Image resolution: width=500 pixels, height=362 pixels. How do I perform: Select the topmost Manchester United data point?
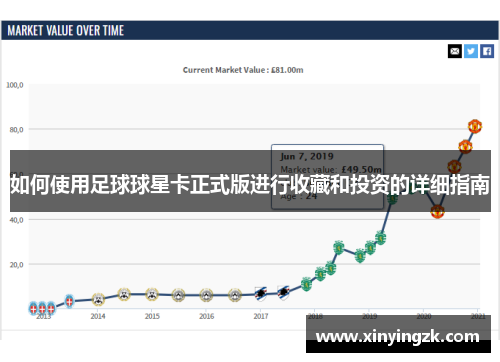coord(475,126)
